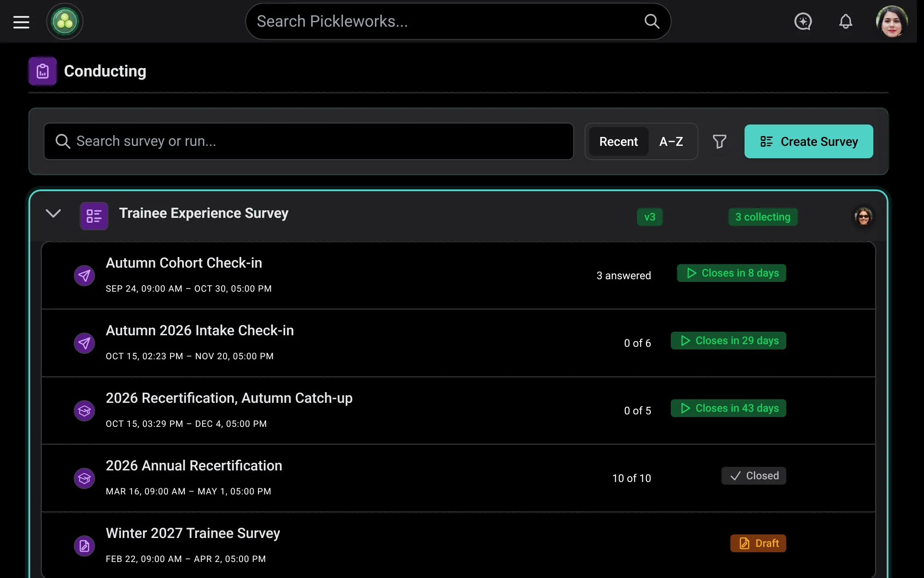
Task: Click the Autumn 2026 Intake send icon
Action: [84, 343]
